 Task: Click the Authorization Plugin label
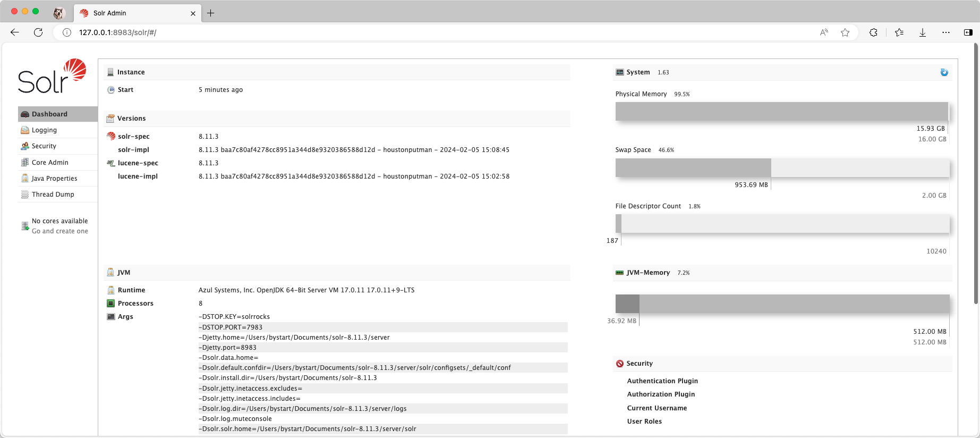tap(661, 394)
